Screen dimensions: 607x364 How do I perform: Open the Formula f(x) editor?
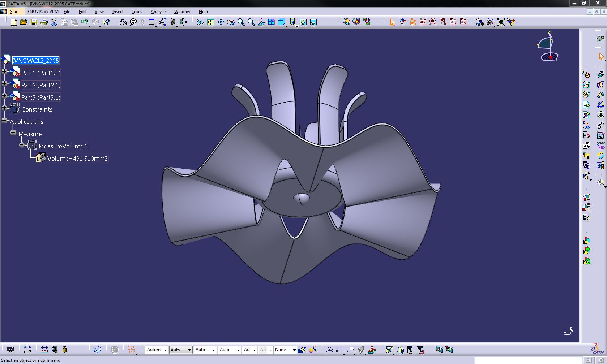pyautogui.click(x=123, y=22)
